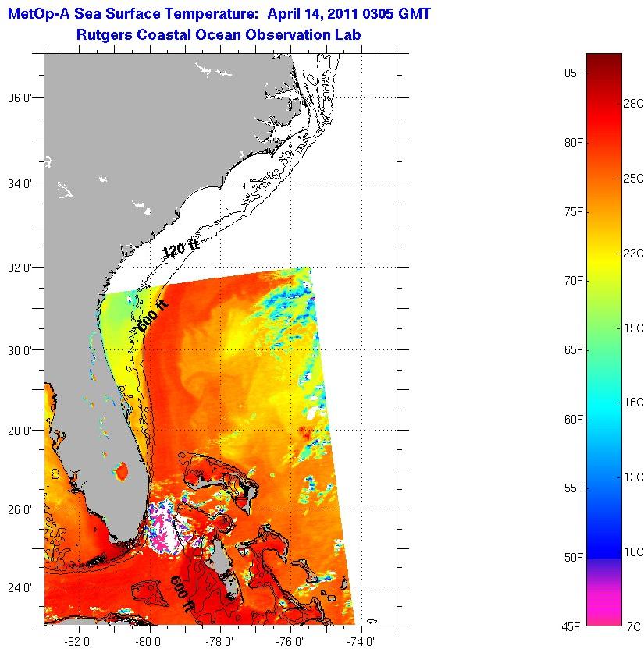Click the 28C colorbar label
Viewport: 644px width, 649px height.
click(x=634, y=104)
